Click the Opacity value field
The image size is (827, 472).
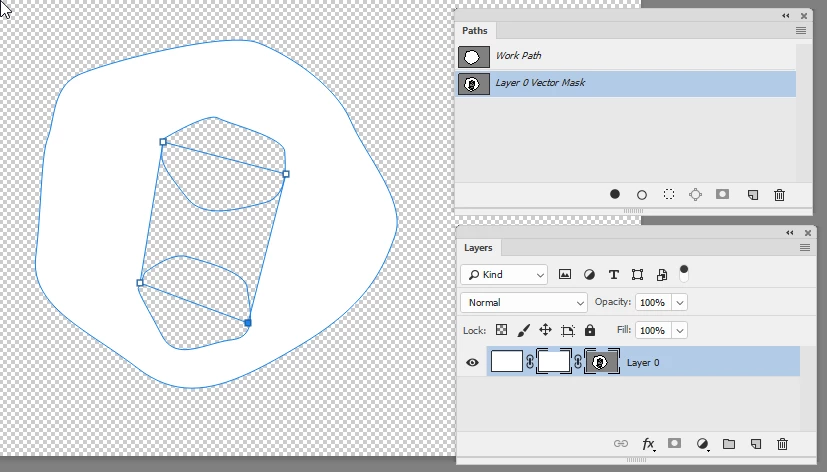pyautogui.click(x=653, y=303)
